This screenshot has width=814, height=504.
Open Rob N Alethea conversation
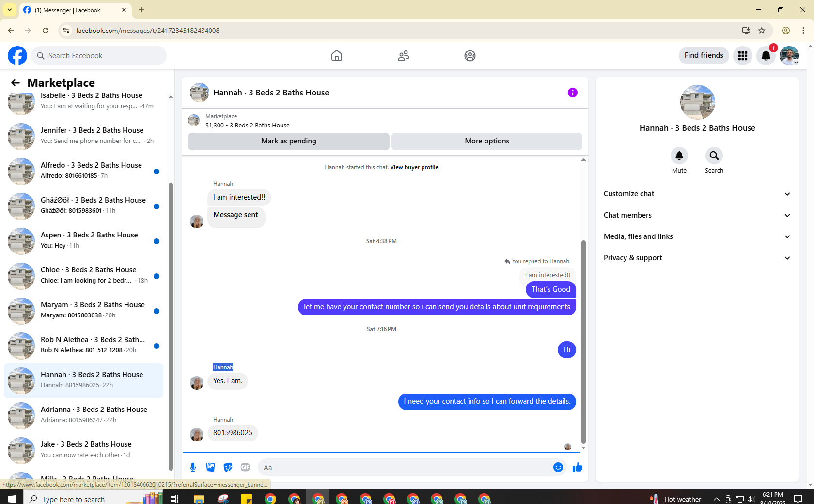tap(83, 346)
